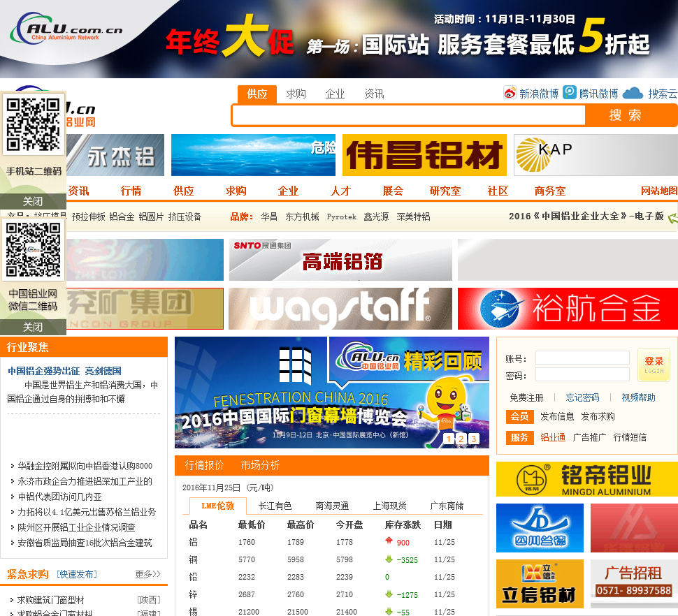The image size is (678, 616).
Task: Select the 资讯 search tab
Action: (x=374, y=94)
